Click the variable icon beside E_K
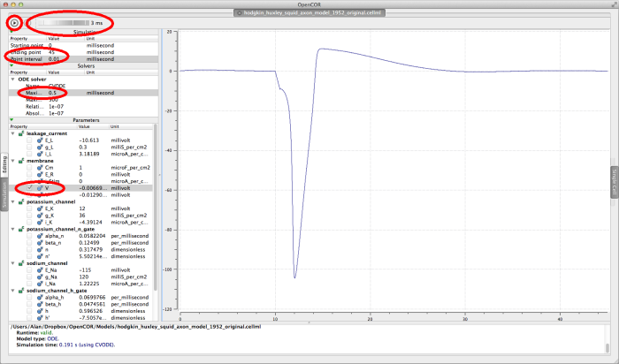 pyautogui.click(x=40, y=210)
